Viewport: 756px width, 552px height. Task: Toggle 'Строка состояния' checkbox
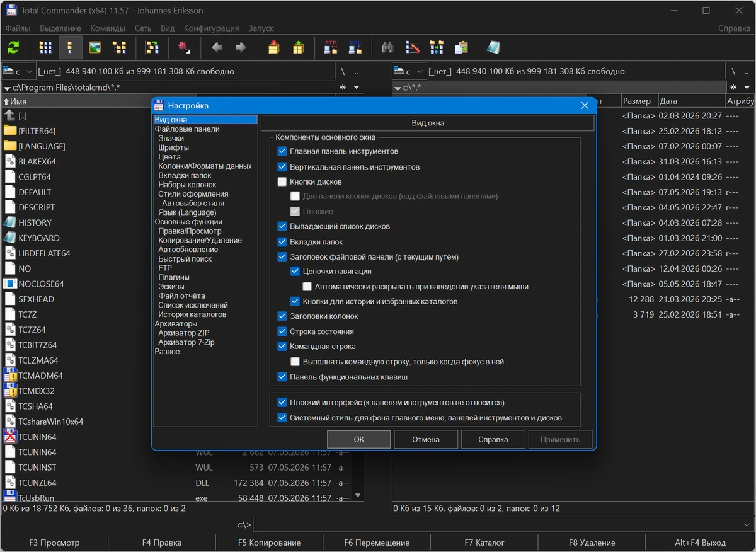(x=282, y=331)
